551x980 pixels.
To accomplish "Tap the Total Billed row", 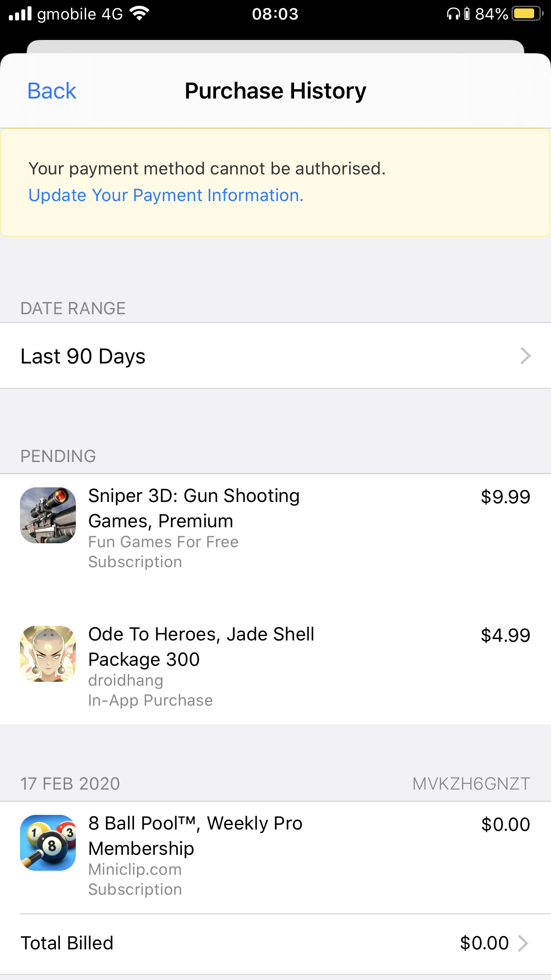I will (x=275, y=944).
